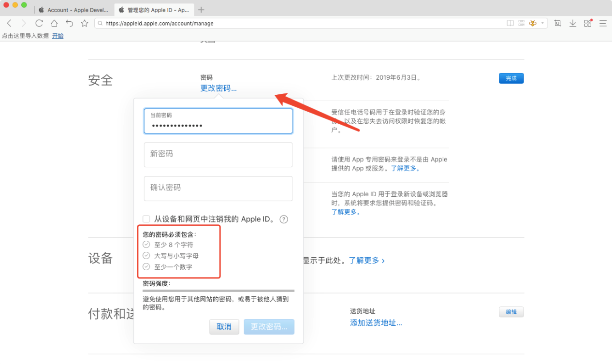This screenshot has width=612, height=364.
Task: Open the downloads arrow icon
Action: coord(573,23)
